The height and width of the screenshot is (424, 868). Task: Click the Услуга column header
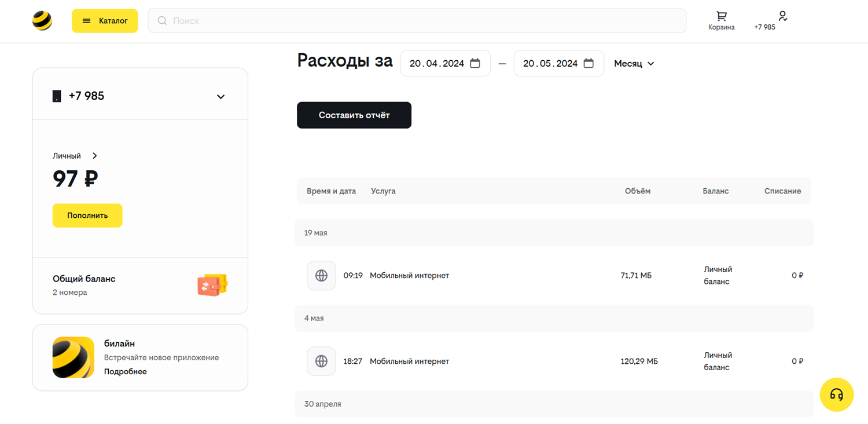(383, 191)
